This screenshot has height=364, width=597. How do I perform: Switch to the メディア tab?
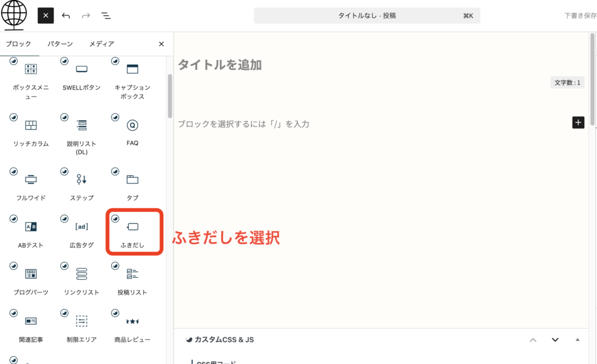tap(101, 44)
